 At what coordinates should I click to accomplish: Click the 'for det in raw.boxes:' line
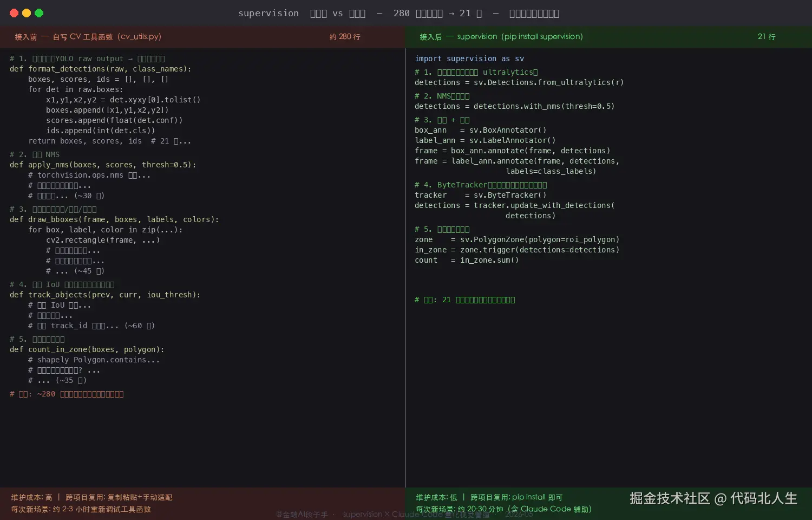point(75,89)
